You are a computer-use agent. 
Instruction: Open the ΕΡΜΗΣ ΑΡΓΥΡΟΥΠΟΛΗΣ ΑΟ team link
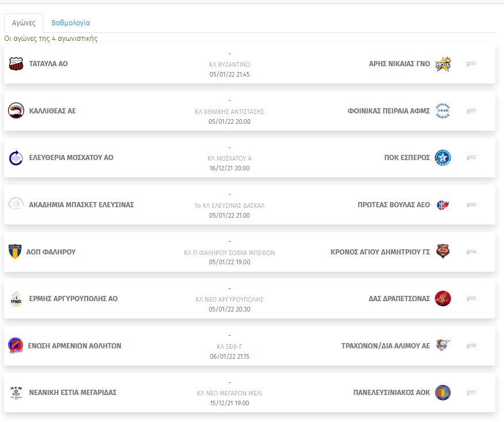point(73,299)
